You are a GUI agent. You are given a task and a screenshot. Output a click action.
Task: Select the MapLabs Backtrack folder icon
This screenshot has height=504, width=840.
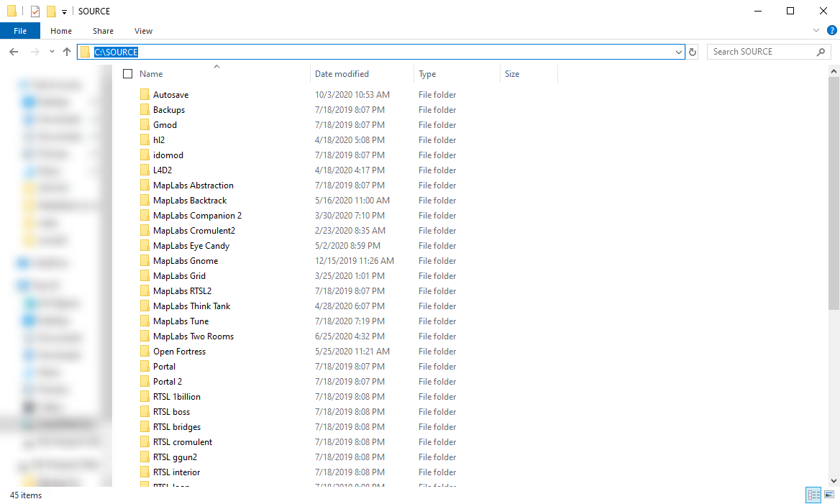click(145, 201)
